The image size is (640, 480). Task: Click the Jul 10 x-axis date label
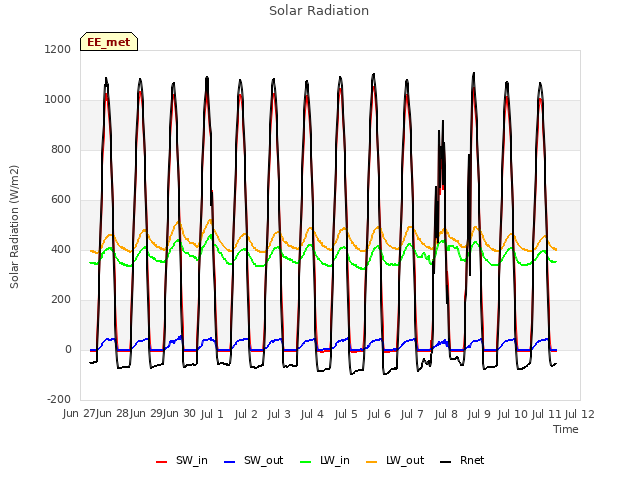coord(513,414)
